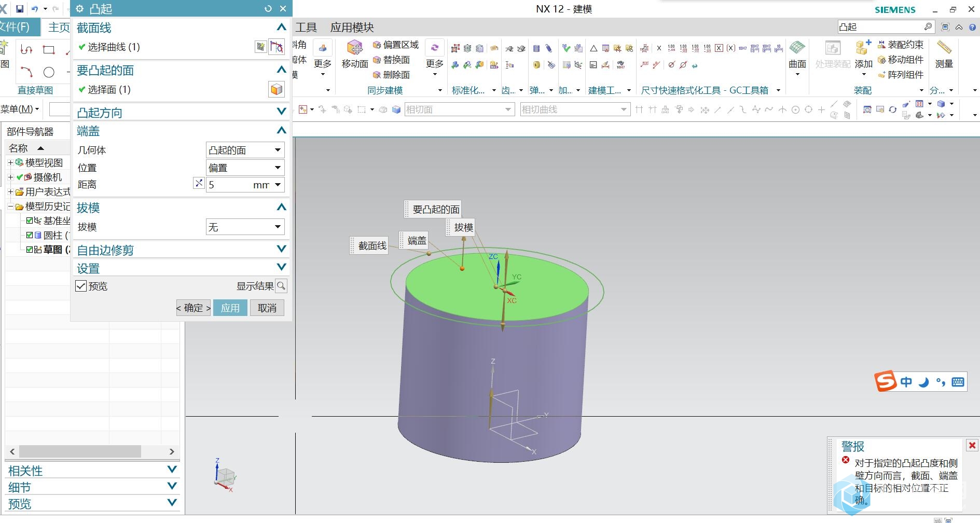The height and width of the screenshot is (523, 980).
Task: Click the 移动面 (Move Face) tool icon
Action: [354, 48]
